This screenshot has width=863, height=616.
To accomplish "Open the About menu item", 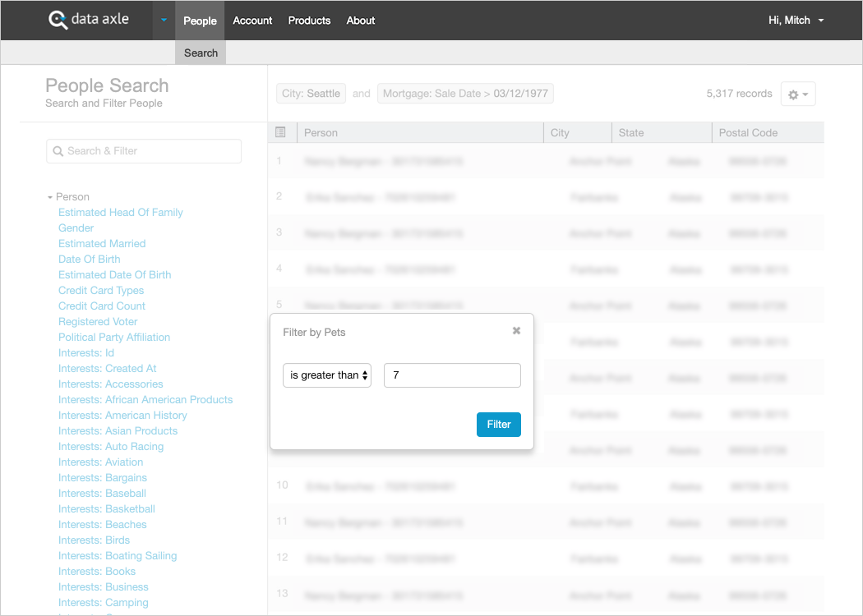I will coord(361,21).
